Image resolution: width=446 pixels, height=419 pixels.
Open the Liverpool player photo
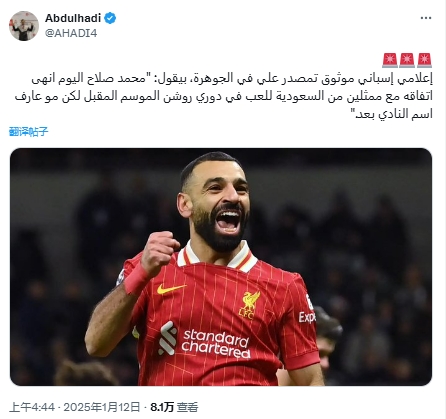(x=221, y=267)
